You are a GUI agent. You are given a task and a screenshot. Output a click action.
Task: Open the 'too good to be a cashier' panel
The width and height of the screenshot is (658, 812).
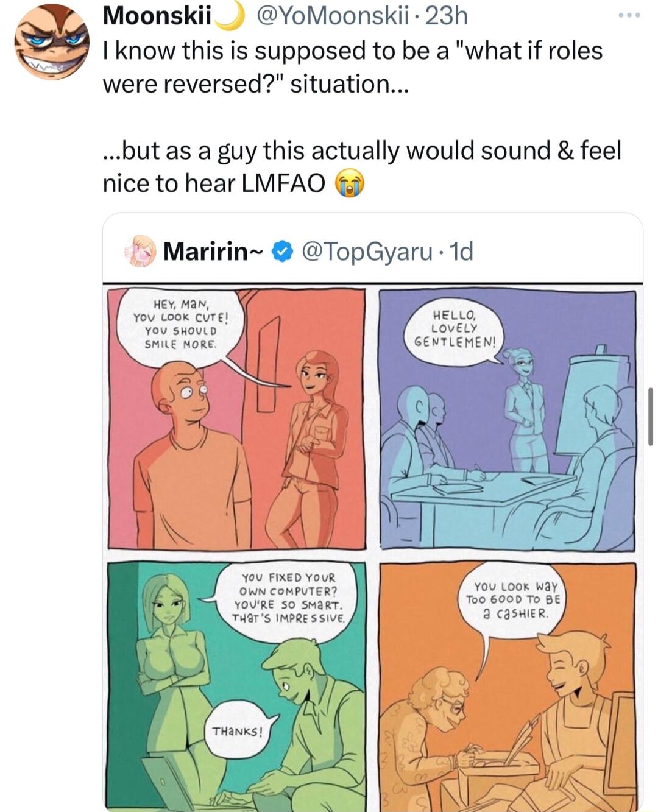point(508,685)
